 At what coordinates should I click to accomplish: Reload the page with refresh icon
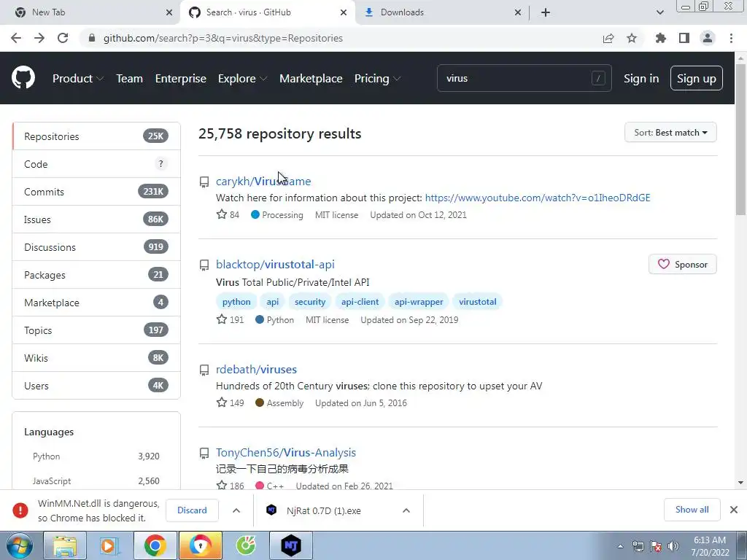point(63,38)
